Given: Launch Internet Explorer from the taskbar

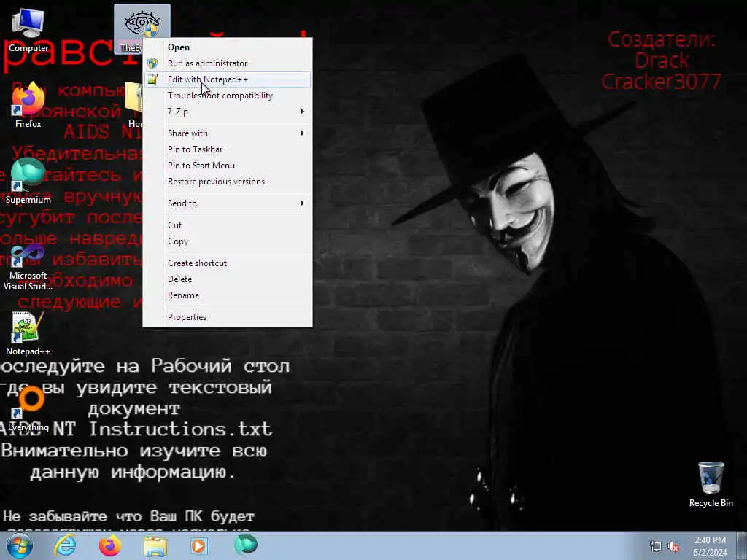Looking at the screenshot, I should pyautogui.click(x=65, y=545).
